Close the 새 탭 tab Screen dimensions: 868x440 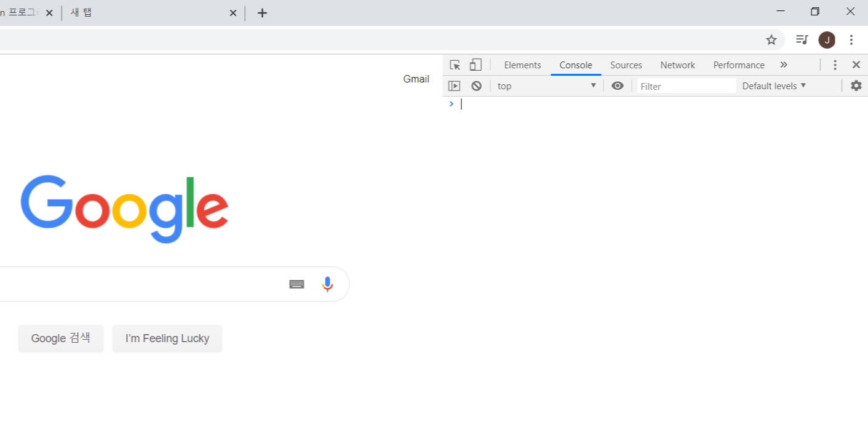click(233, 13)
